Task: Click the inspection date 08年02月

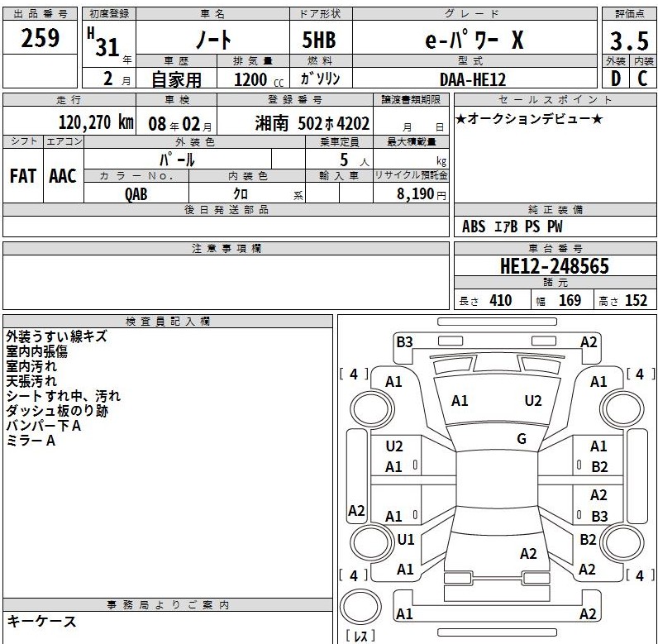Action: pyautogui.click(x=180, y=124)
